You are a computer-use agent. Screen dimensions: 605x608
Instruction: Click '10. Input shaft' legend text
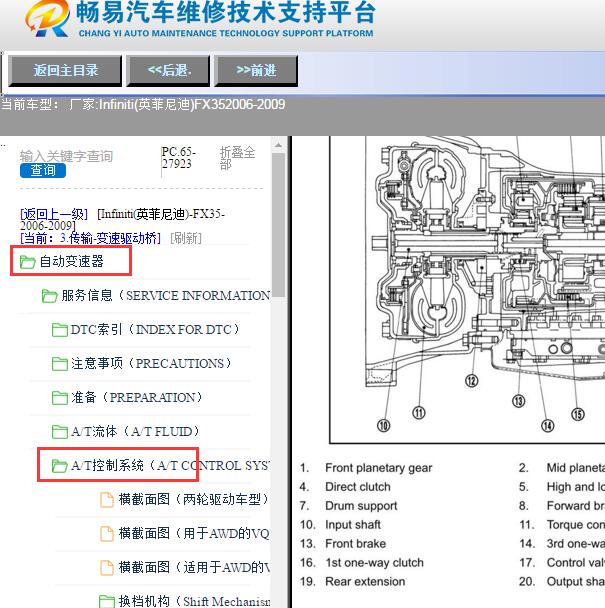click(340, 525)
